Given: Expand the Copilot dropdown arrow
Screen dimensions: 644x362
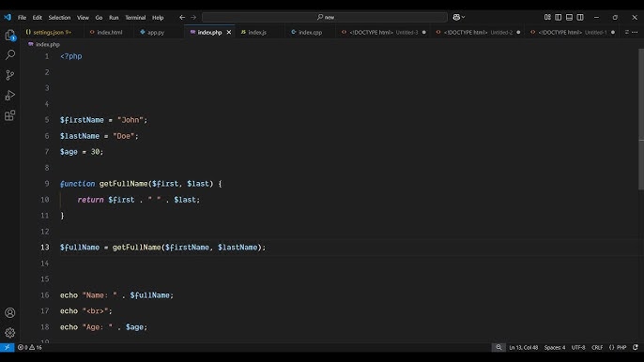Looking at the screenshot, I should [464, 17].
